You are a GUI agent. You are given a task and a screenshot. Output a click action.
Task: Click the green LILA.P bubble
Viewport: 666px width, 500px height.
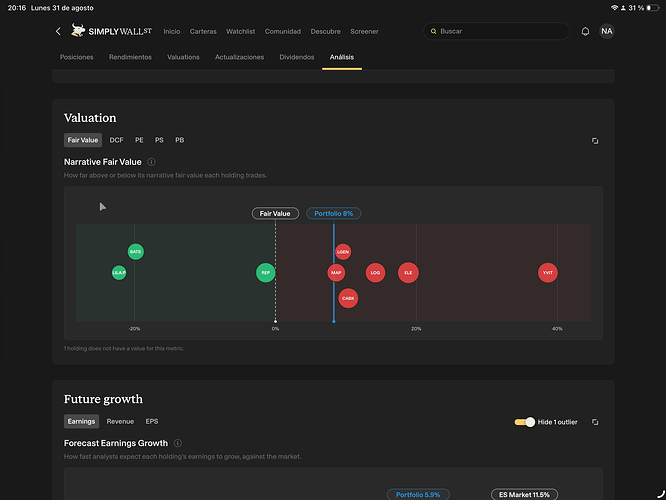pyautogui.click(x=119, y=272)
